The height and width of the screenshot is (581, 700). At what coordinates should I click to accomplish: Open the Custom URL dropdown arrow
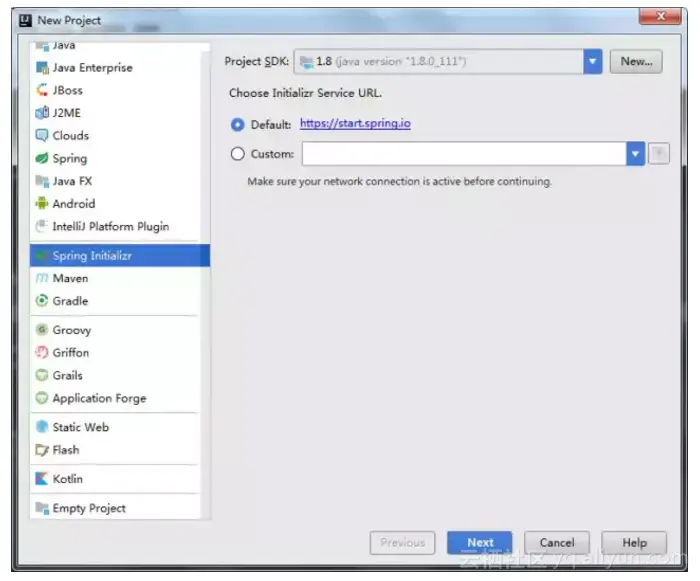tap(635, 154)
